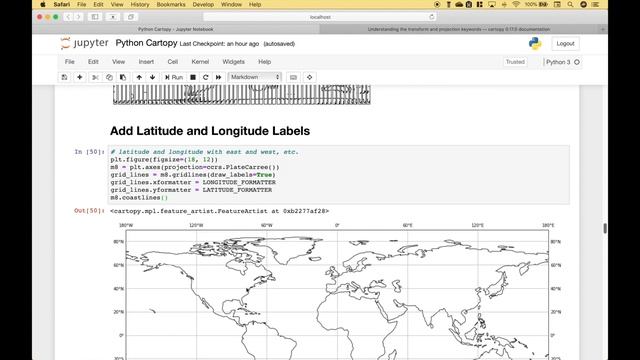The image size is (640, 360).
Task: Go back in Safari
Action: [x=68, y=17]
